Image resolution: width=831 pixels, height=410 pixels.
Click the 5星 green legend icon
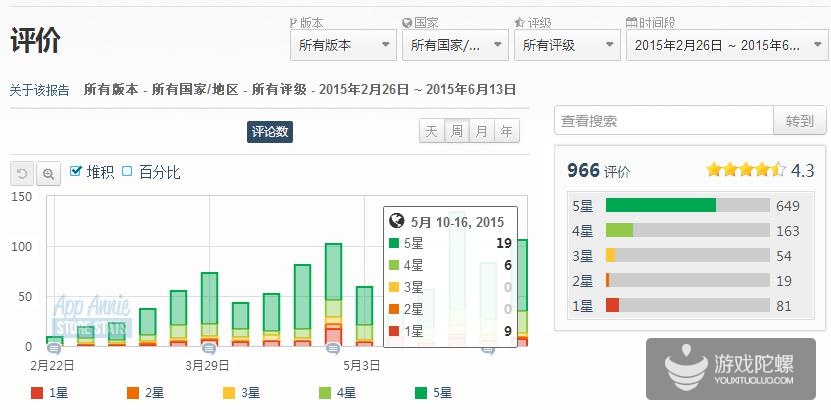[x=421, y=394]
